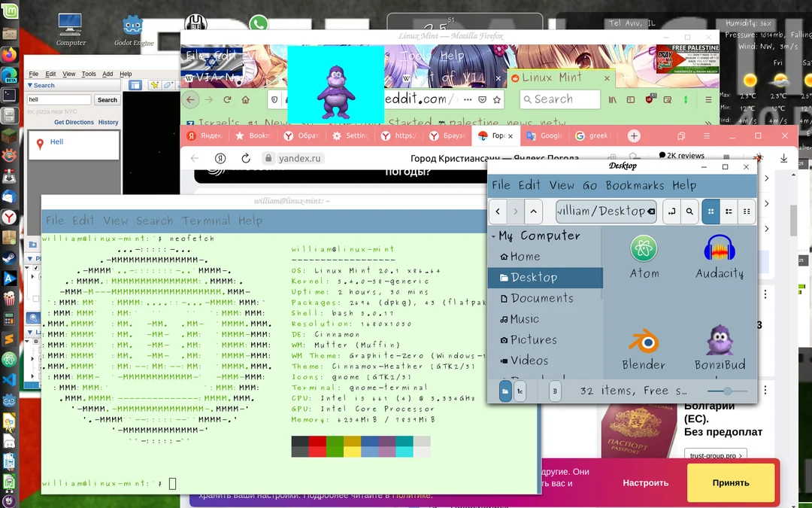Click the Search field in the Linux Mint window
Image resolution: width=812 pixels, height=508 pixels.
tap(559, 99)
